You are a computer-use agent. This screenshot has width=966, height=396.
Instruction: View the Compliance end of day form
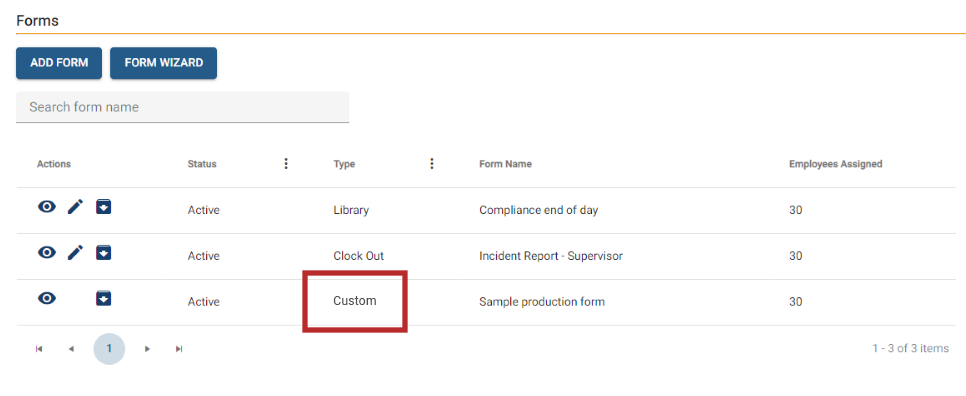[x=47, y=207]
